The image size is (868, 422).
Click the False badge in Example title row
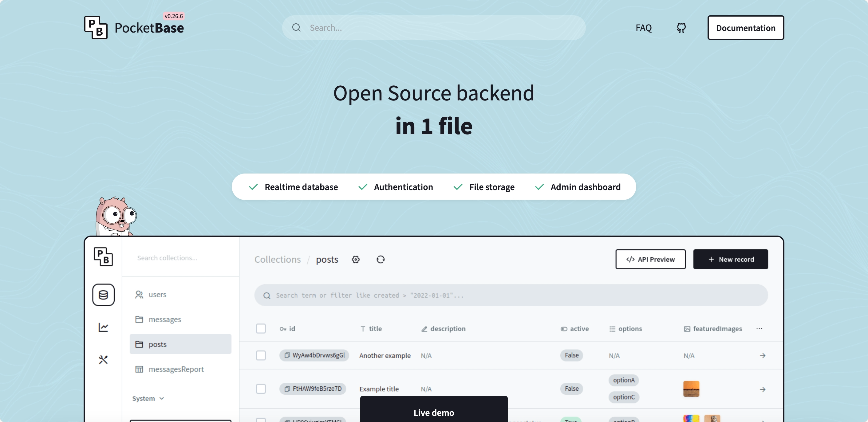tap(571, 389)
